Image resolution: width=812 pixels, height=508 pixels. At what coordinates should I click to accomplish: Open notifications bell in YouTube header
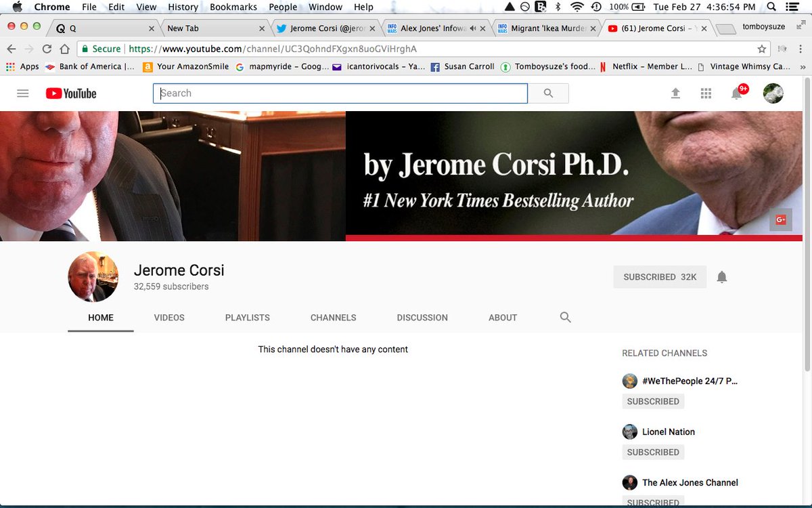(x=737, y=93)
